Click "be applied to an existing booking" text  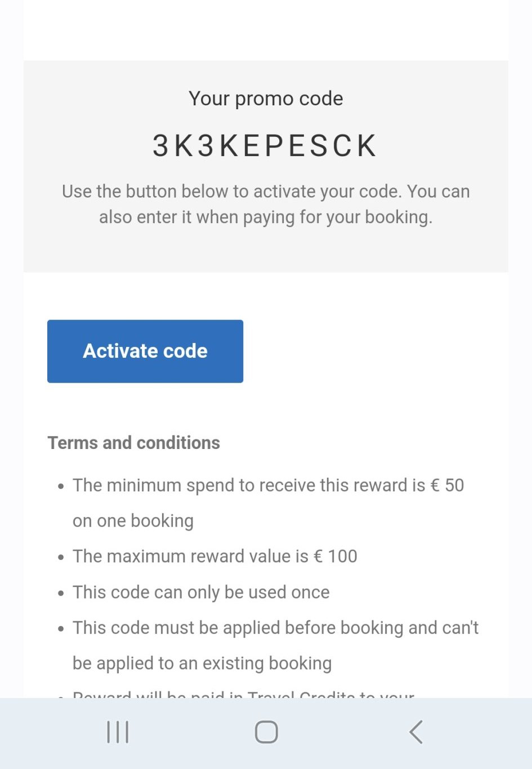point(202,663)
